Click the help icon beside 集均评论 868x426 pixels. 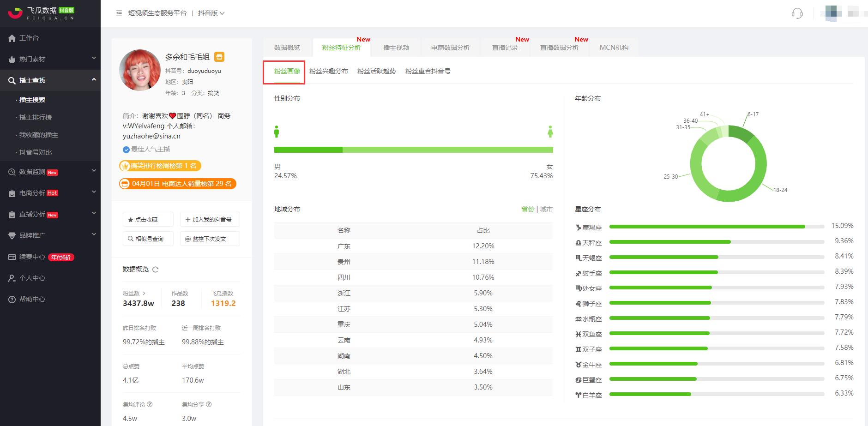click(150, 404)
